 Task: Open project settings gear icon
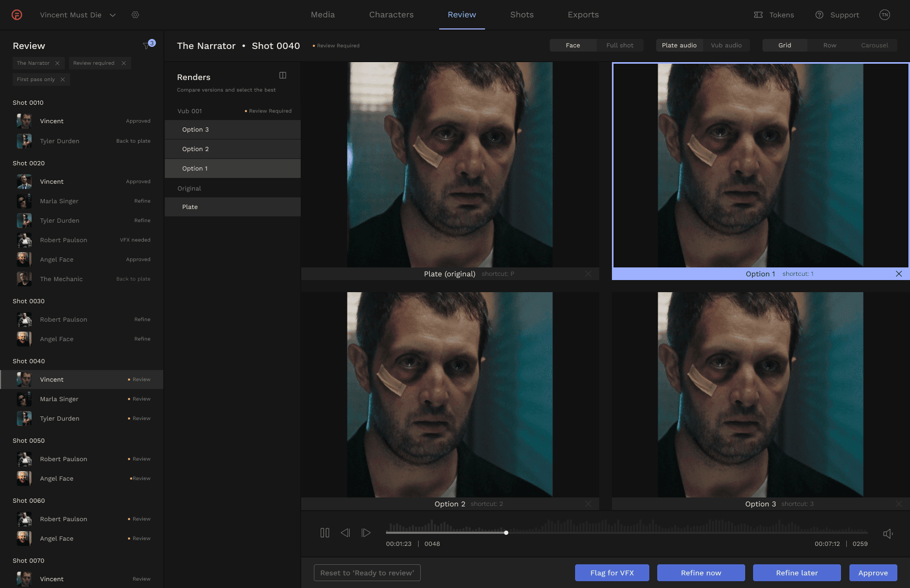pos(135,15)
